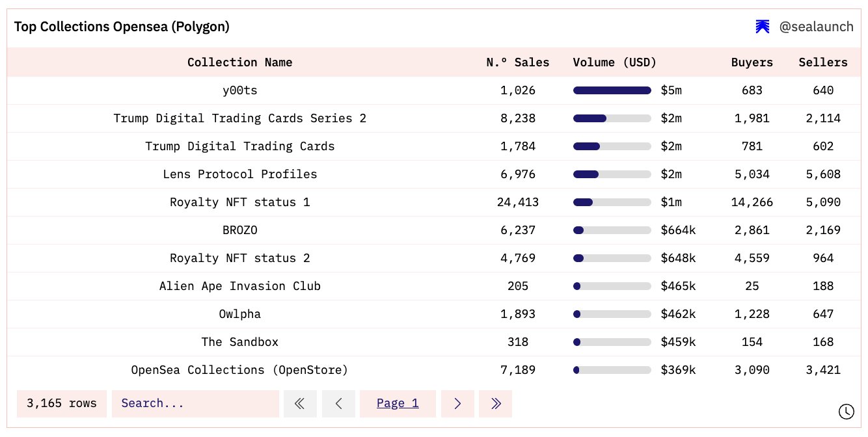The width and height of the screenshot is (868, 437).
Task: Click sales count 205
Action: (518, 286)
